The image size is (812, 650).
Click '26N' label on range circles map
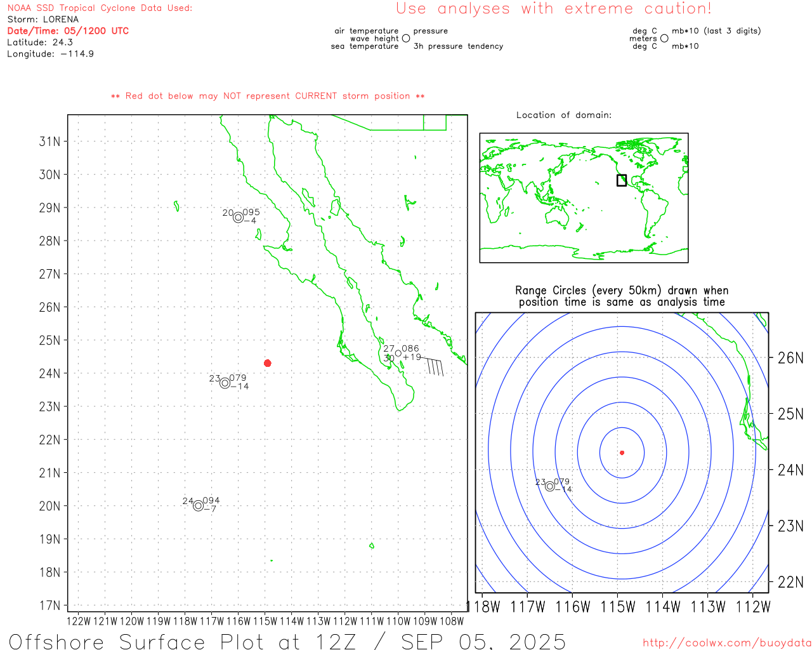point(790,358)
